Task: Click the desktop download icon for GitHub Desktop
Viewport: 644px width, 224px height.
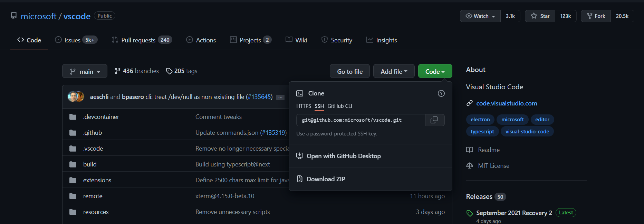Action: tap(300, 156)
